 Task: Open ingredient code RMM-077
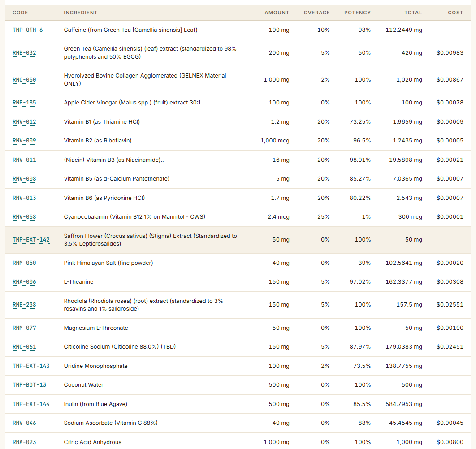[24, 328]
